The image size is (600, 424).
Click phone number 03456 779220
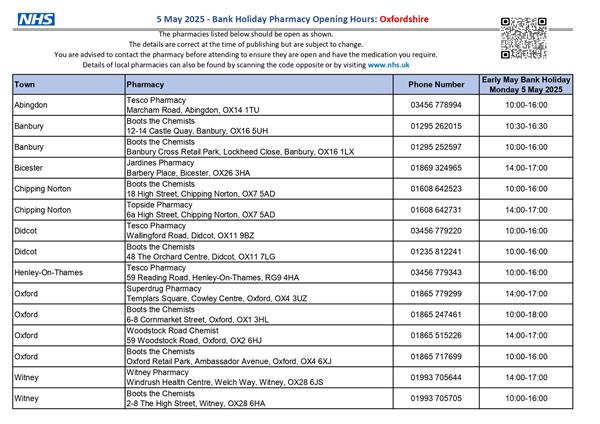pyautogui.click(x=436, y=231)
